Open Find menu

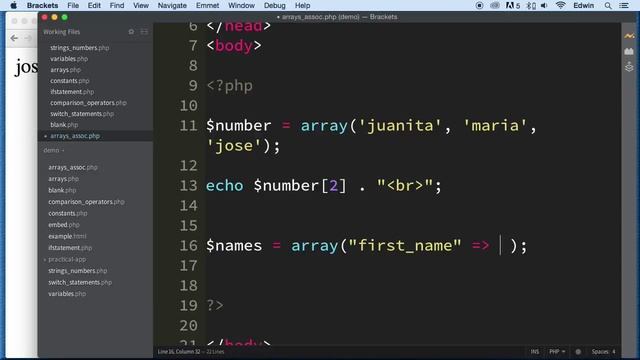click(117, 5)
